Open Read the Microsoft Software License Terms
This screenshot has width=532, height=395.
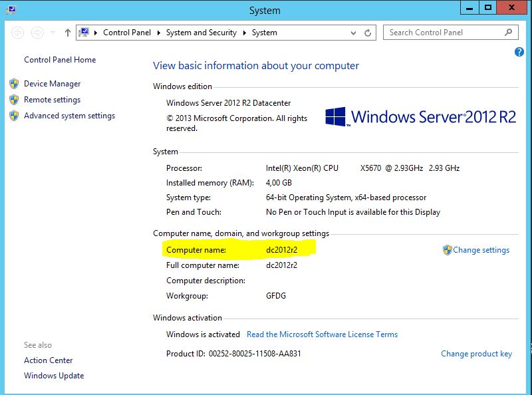(322, 334)
